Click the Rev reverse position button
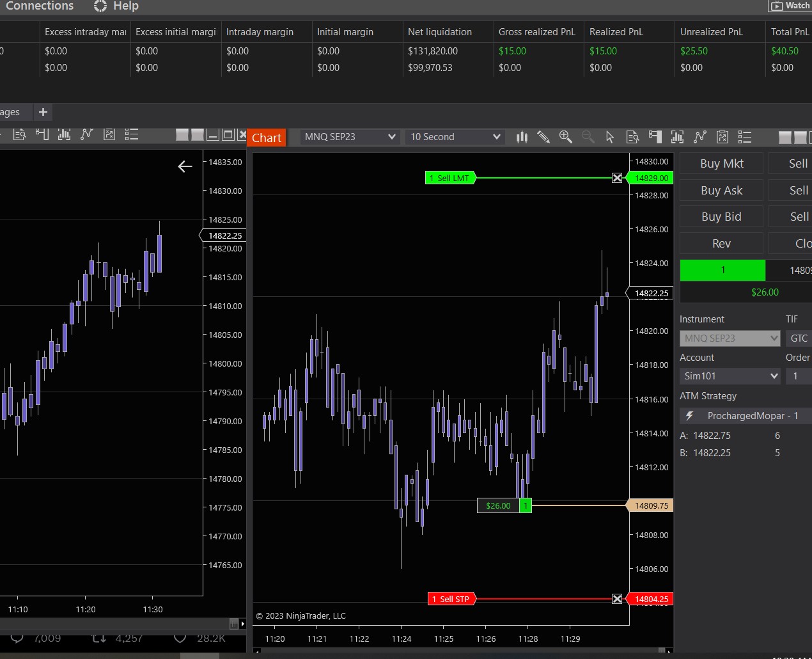This screenshot has width=812, height=659. (721, 243)
